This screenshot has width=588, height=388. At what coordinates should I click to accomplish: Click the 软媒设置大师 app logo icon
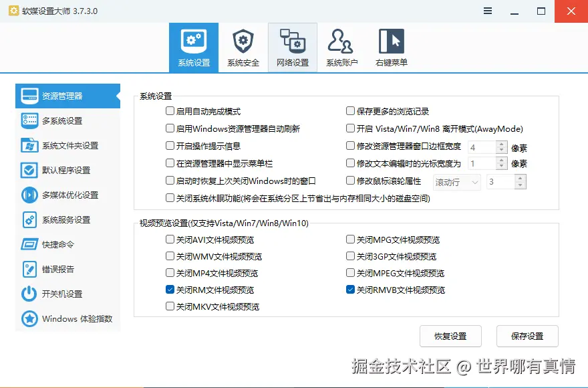click(x=13, y=11)
